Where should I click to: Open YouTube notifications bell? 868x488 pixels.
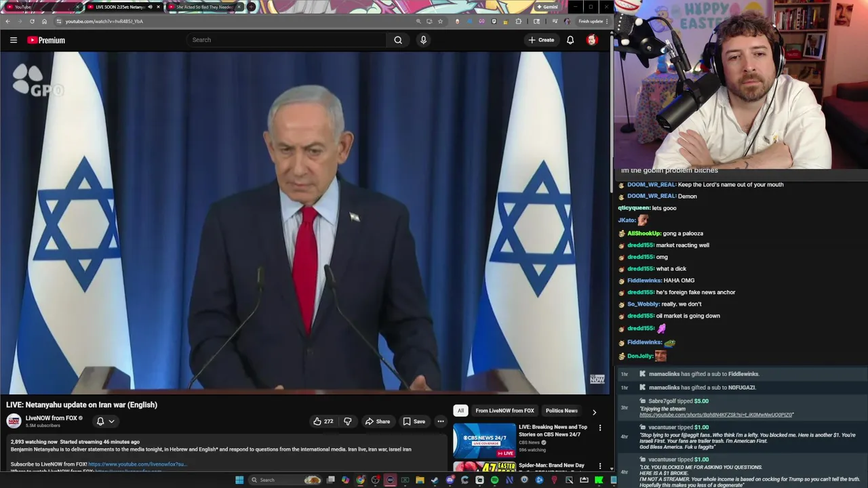coord(570,40)
